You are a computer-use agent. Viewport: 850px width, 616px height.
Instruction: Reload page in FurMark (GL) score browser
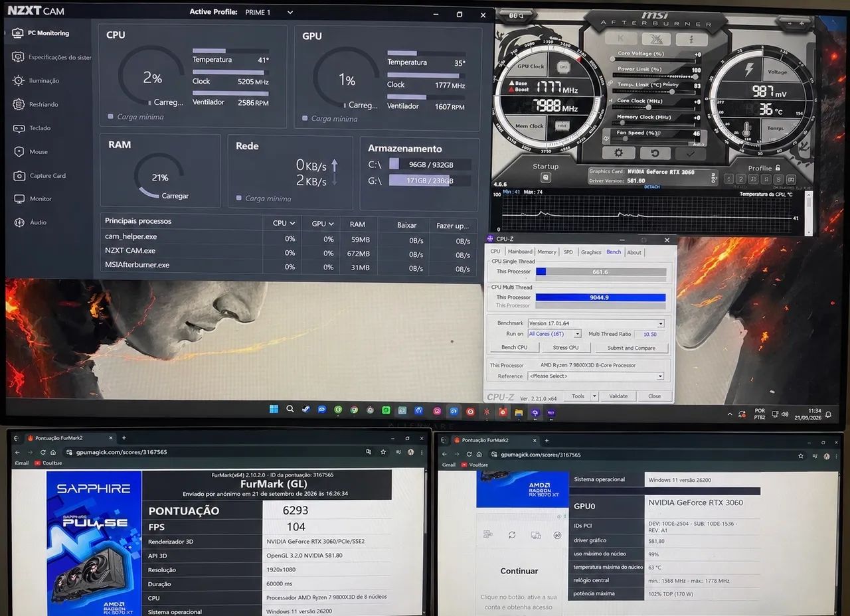42,452
